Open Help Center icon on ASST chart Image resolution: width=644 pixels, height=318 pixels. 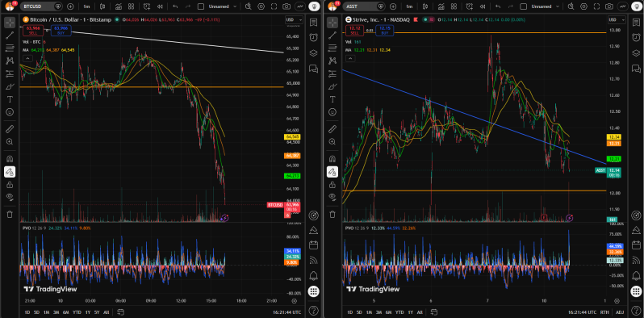pyautogui.click(x=636, y=310)
